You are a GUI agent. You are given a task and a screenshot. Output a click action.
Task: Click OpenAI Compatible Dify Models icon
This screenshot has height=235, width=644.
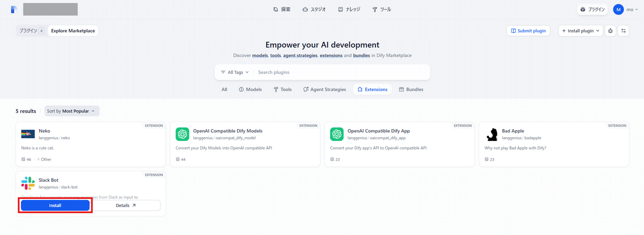182,134
